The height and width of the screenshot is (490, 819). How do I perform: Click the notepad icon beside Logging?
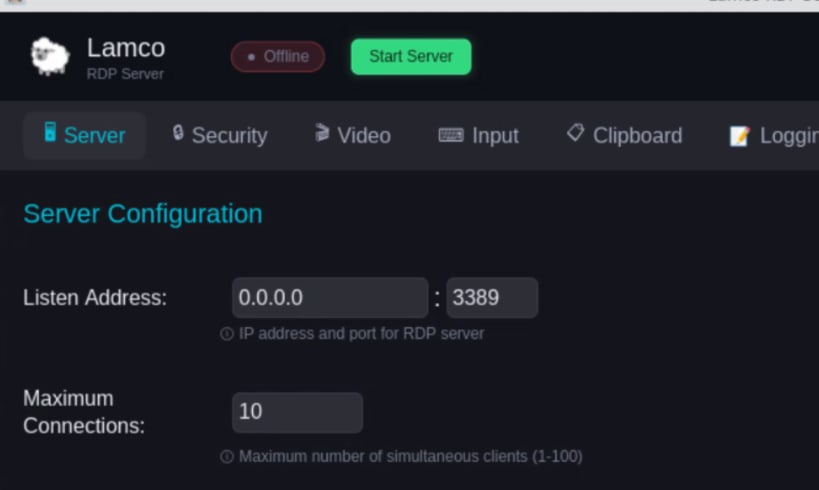point(740,136)
